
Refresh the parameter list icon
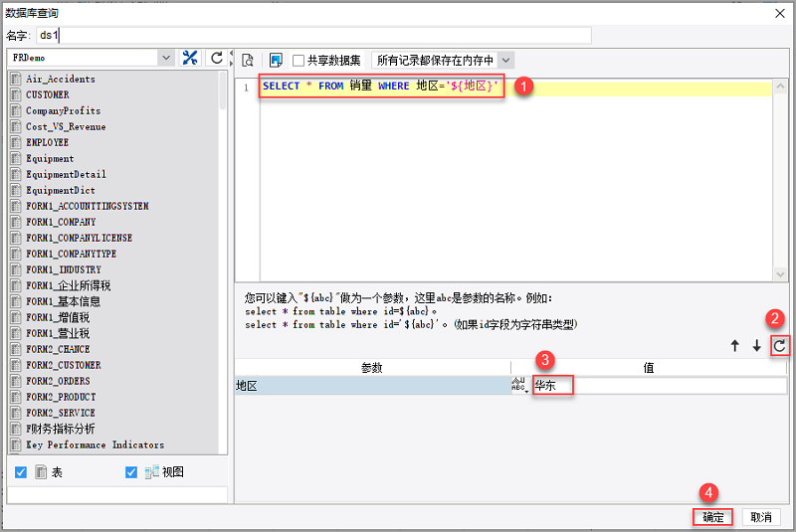coord(779,346)
